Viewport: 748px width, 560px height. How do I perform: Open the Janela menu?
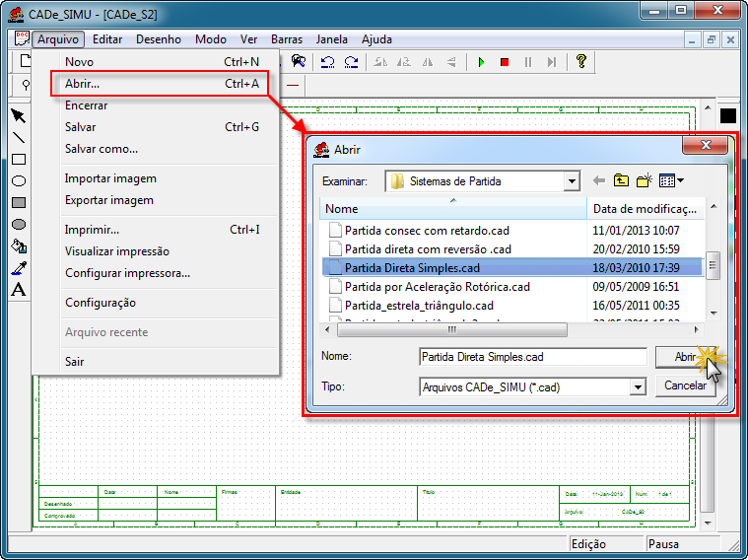(331, 39)
